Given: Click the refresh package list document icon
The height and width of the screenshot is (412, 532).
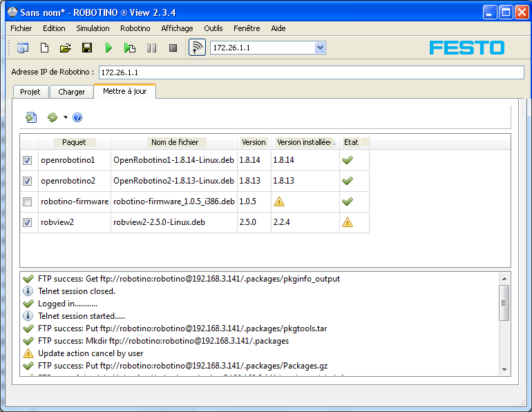Looking at the screenshot, I should point(31,117).
